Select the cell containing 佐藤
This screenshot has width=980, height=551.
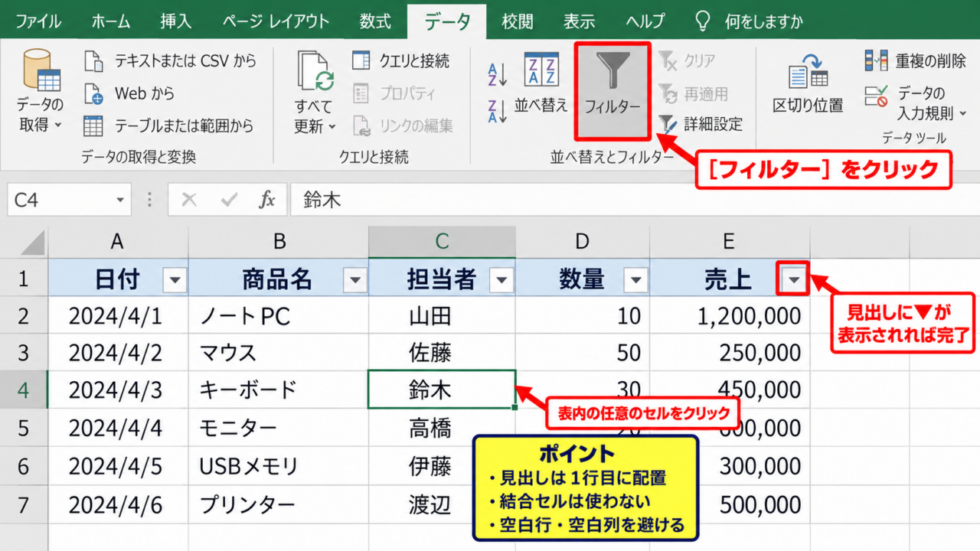(x=442, y=353)
